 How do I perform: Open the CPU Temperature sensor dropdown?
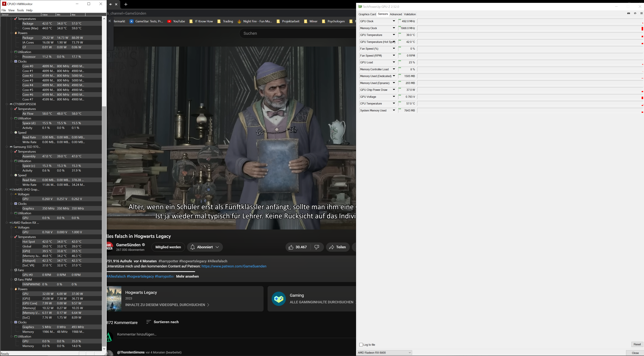394,103
